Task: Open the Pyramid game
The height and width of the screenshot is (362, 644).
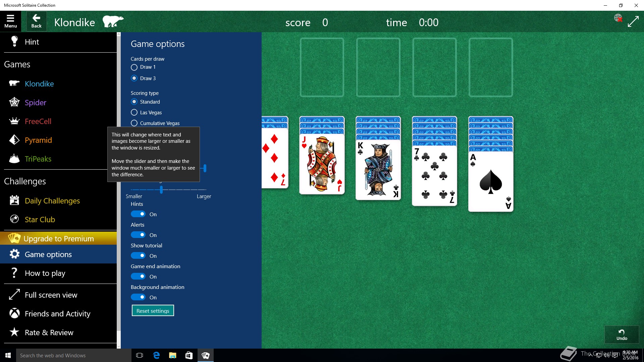Action: click(x=58, y=140)
